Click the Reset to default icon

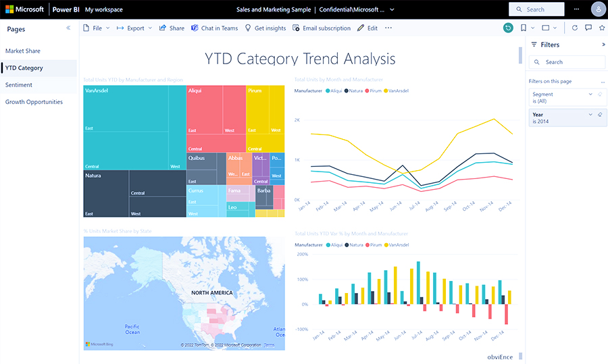pyautogui.click(x=508, y=28)
